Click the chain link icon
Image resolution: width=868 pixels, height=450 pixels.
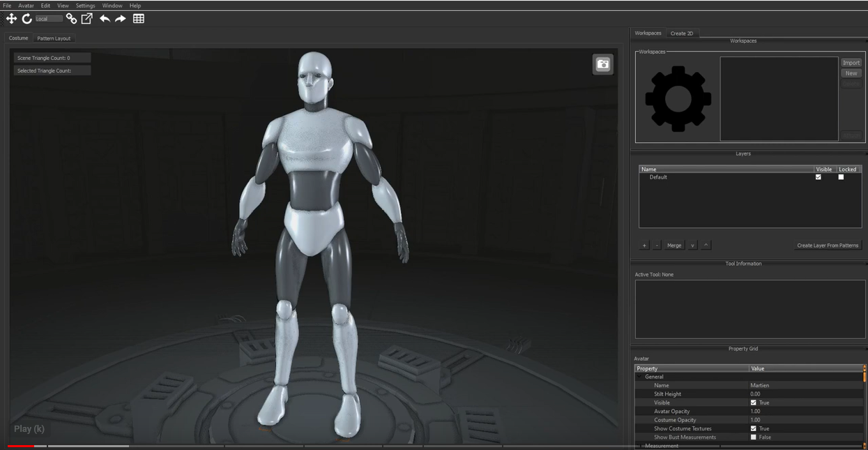[71, 19]
